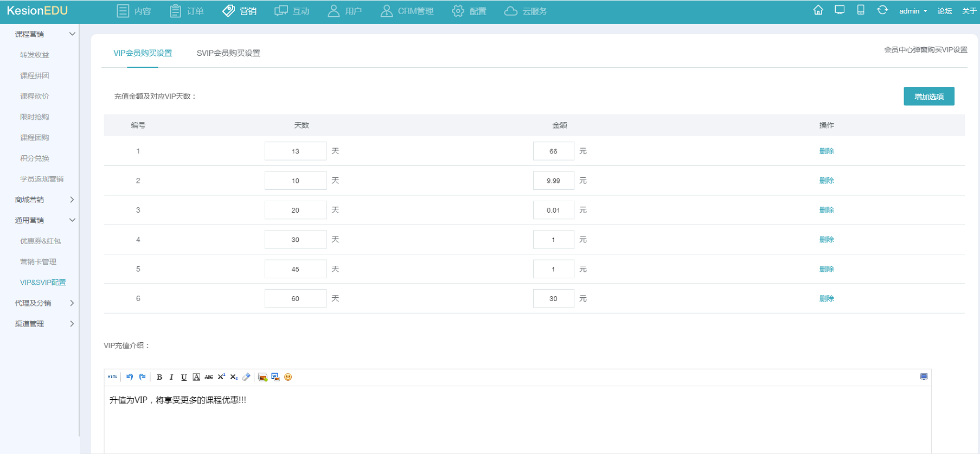Open the 订单 orders menu
The width and height of the screenshot is (980, 454).
(x=187, y=11)
